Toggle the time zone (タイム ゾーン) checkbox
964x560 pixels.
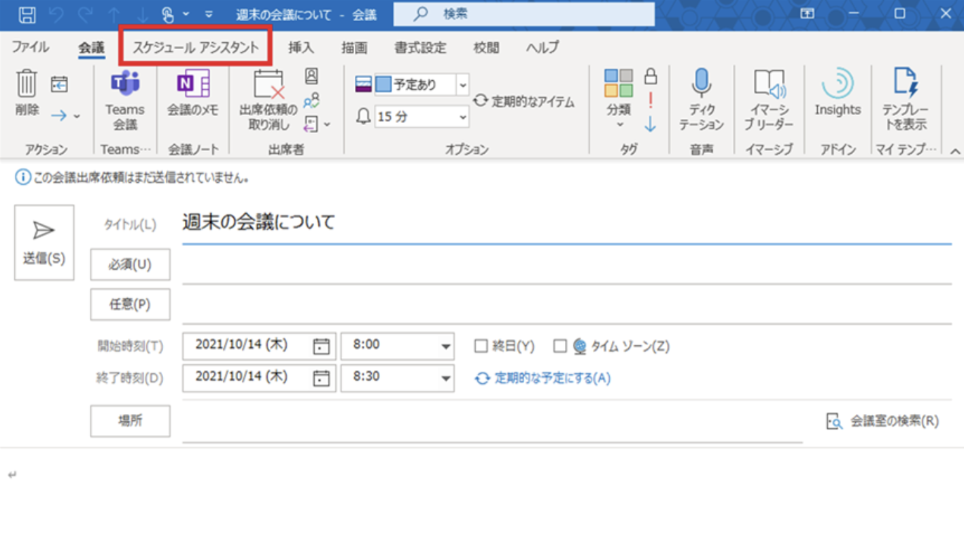(560, 347)
